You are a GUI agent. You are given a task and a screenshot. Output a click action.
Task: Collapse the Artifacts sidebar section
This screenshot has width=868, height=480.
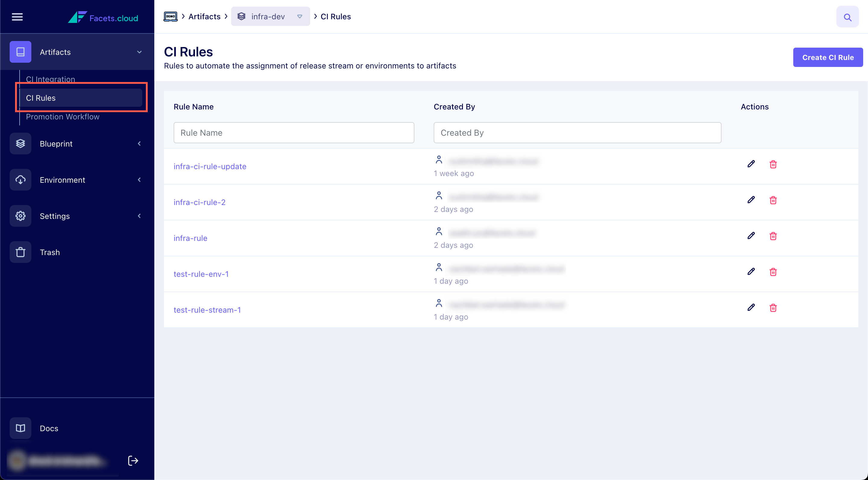coord(139,52)
